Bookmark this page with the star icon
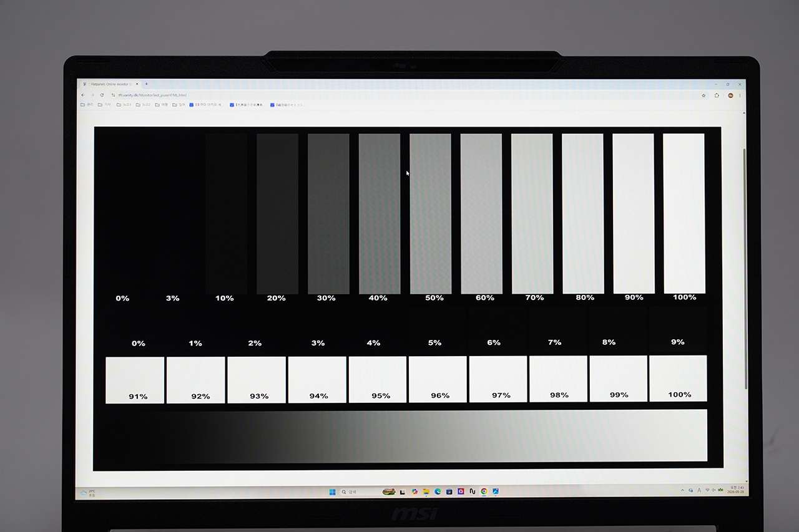The height and width of the screenshot is (532, 799). coord(703,95)
